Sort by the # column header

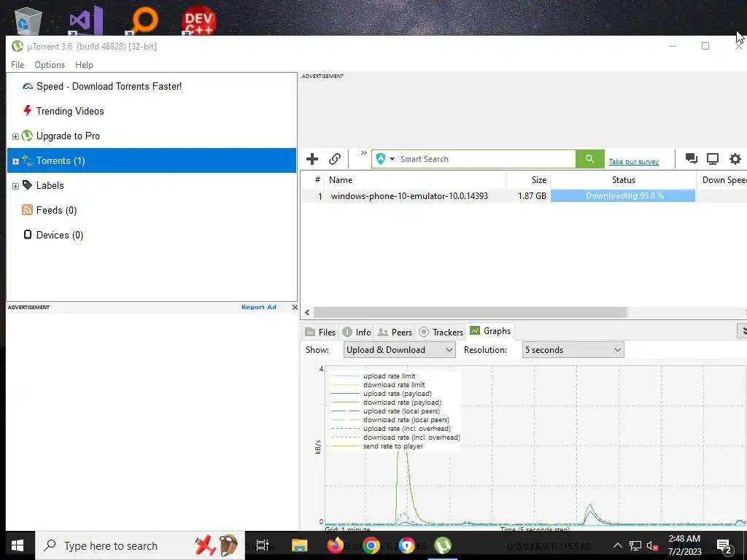pyautogui.click(x=312, y=180)
